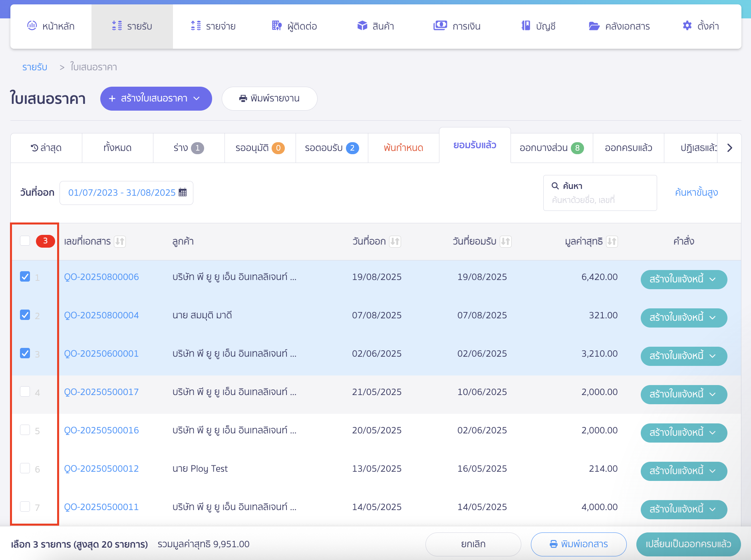Click the ค้นหา search input field
Viewport: 751px width, 560px height.
click(x=600, y=199)
